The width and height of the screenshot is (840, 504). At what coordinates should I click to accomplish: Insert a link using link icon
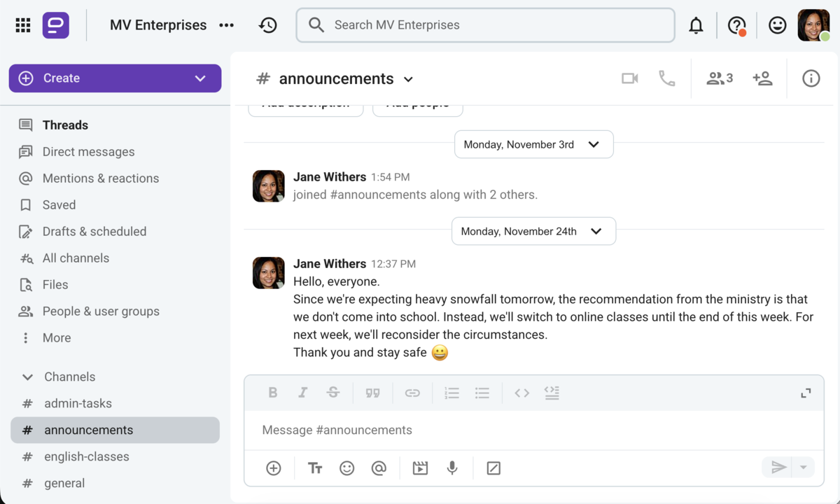tap(412, 393)
